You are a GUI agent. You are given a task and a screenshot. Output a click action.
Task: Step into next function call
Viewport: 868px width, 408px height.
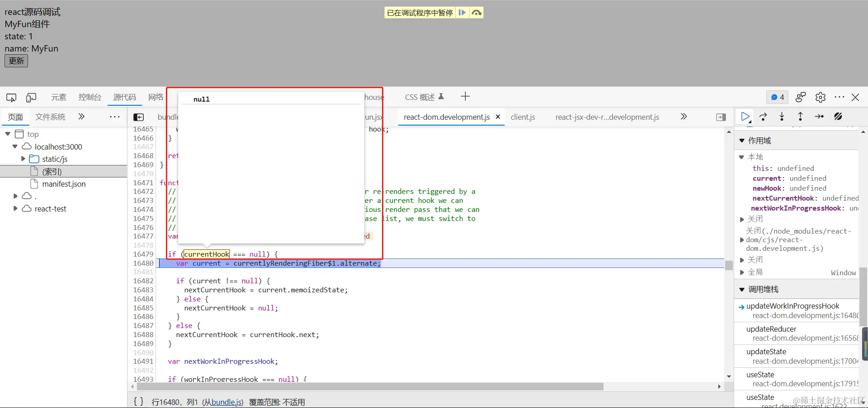pyautogui.click(x=782, y=117)
